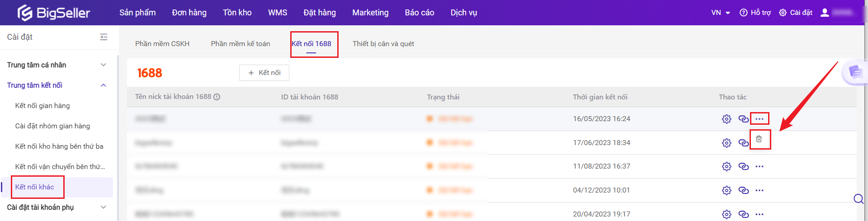Screen dimensions: 868x221
Task: Open more options for 20/04/2023 19:17 row
Action: pos(759,214)
